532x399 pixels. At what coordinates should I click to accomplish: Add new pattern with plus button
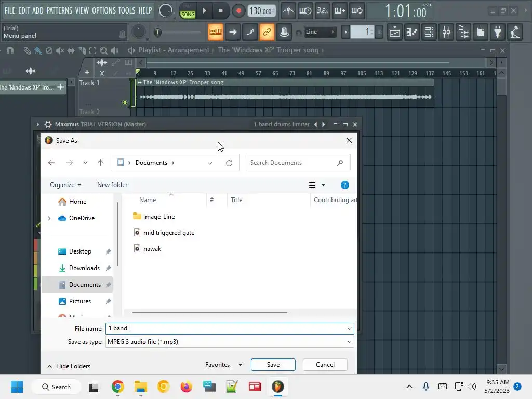[379, 32]
